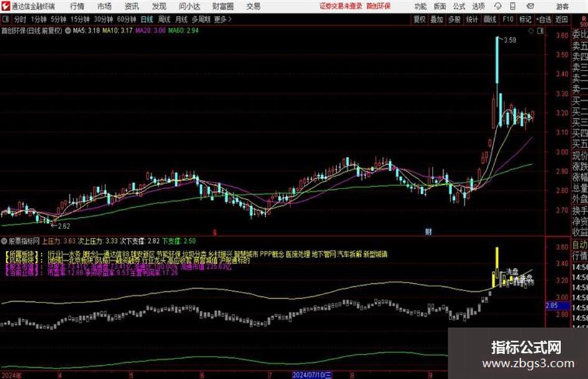Click the MA20: 3.08 indicator value

pos(151,30)
